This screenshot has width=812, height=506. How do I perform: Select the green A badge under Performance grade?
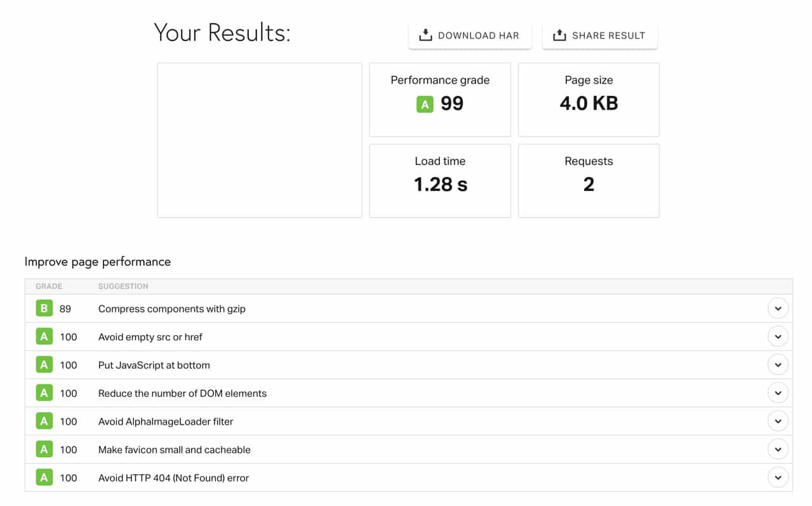(425, 103)
